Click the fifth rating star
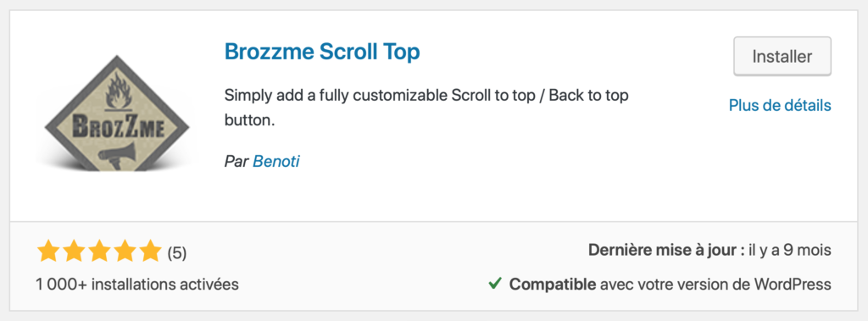 click(150, 252)
